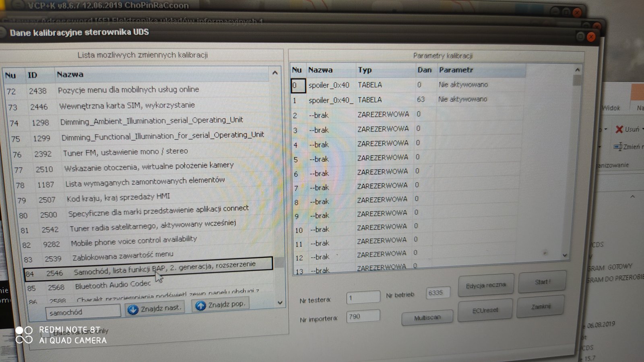This screenshot has width=644, height=362.
Task: Click the down arrow of Parametry kalibracji scrollbar
Action: [565, 255]
